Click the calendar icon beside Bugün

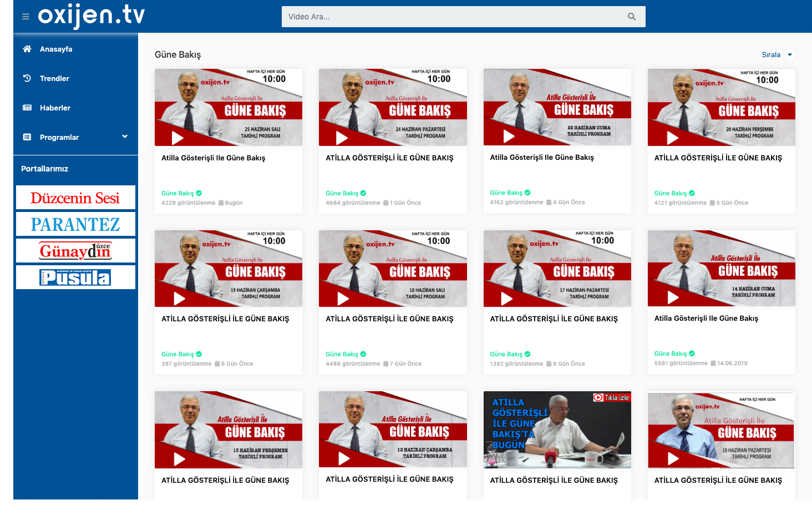221,203
